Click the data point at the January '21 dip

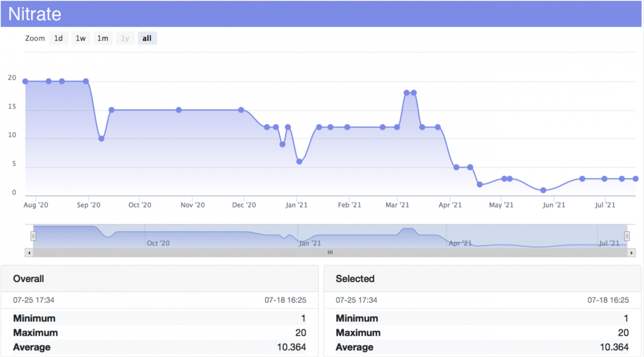pyautogui.click(x=299, y=161)
